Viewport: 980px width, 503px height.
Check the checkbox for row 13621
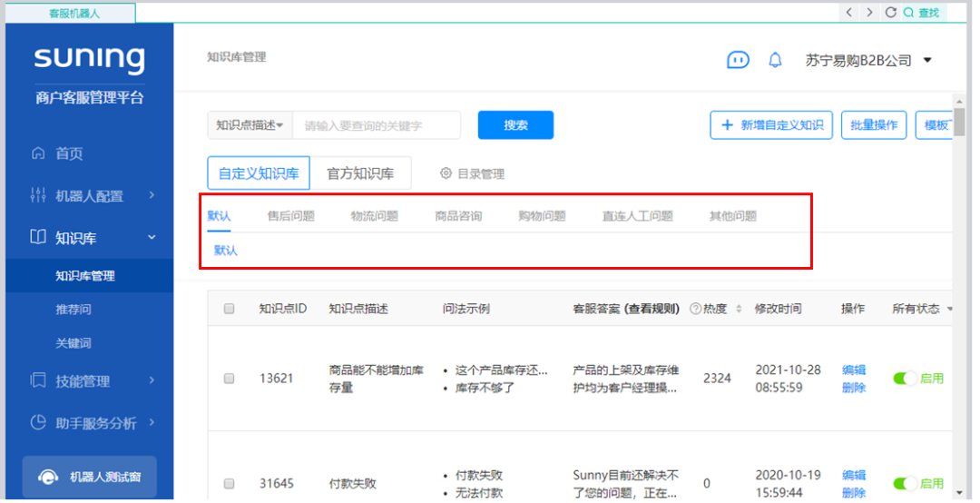[x=229, y=379]
